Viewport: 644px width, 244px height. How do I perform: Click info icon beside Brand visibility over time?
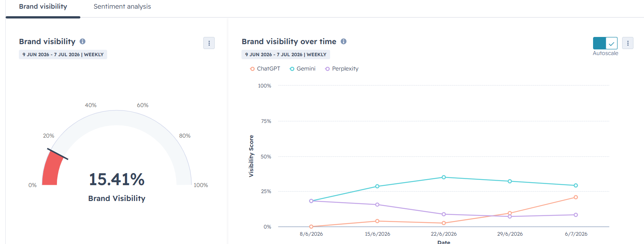pos(344,41)
